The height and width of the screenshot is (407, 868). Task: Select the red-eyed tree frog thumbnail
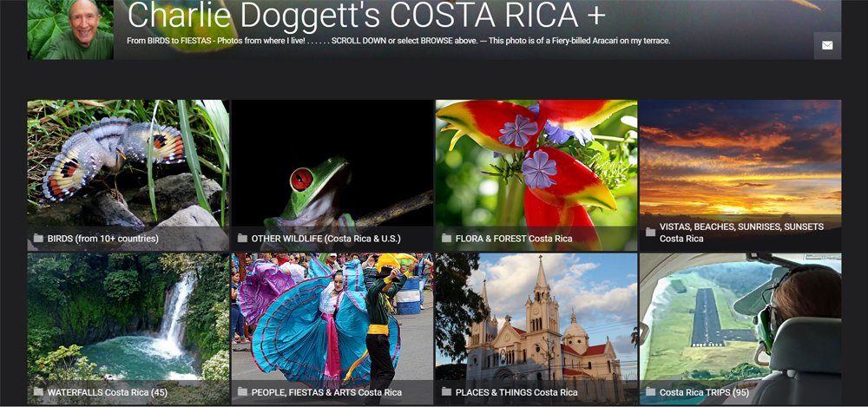pos(332,175)
